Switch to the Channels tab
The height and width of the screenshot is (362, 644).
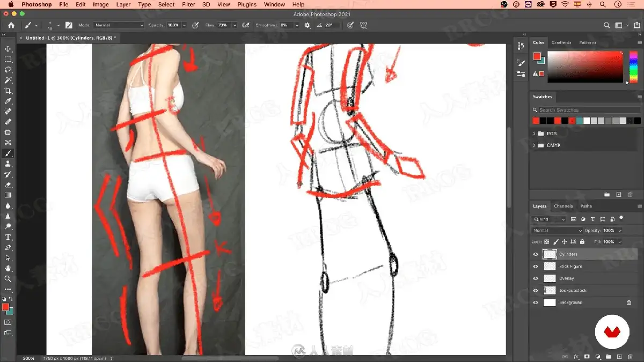pyautogui.click(x=563, y=206)
